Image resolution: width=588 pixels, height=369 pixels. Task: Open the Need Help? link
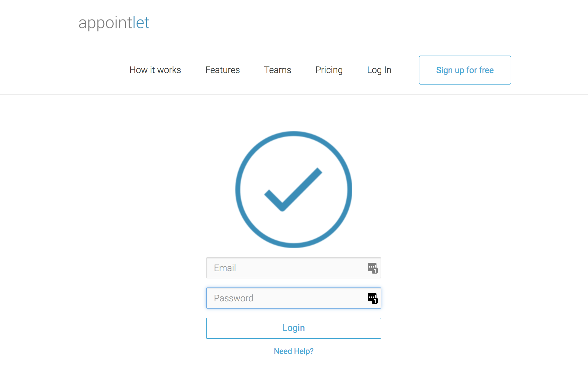[294, 351]
